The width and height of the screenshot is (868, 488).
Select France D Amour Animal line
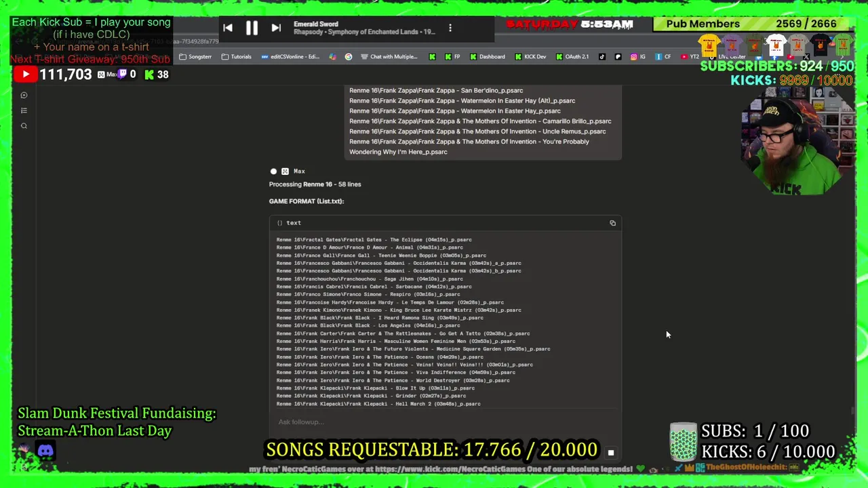coord(370,247)
